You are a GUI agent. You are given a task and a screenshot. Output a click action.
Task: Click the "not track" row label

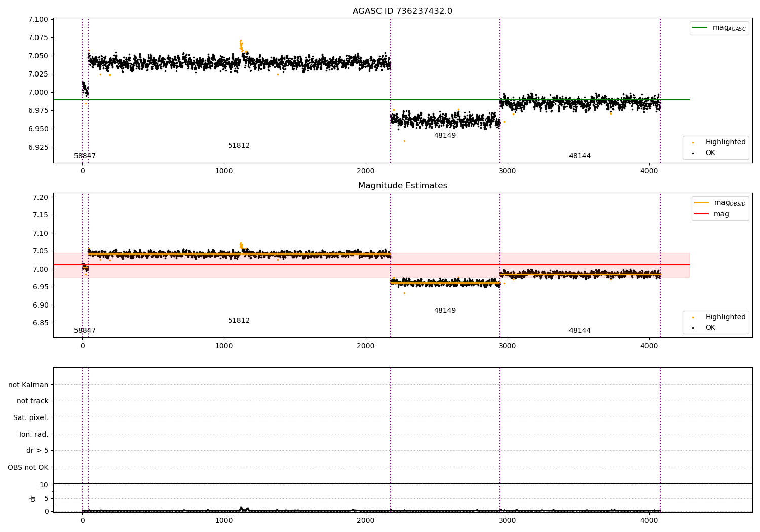coord(32,401)
